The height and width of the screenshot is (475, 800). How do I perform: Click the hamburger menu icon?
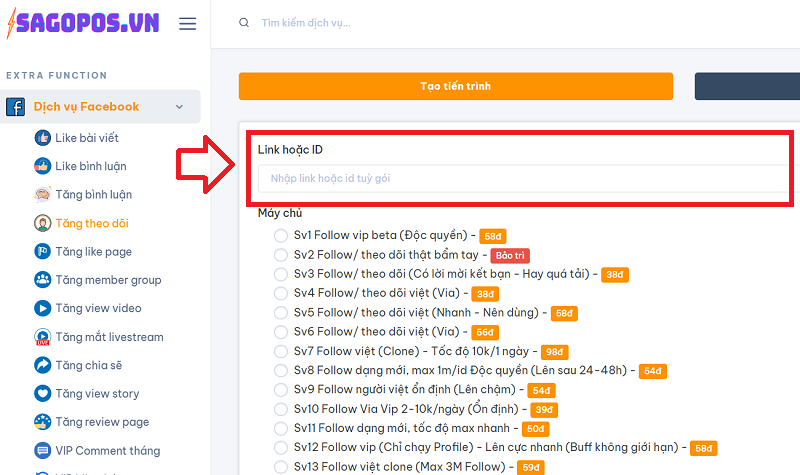click(x=187, y=24)
